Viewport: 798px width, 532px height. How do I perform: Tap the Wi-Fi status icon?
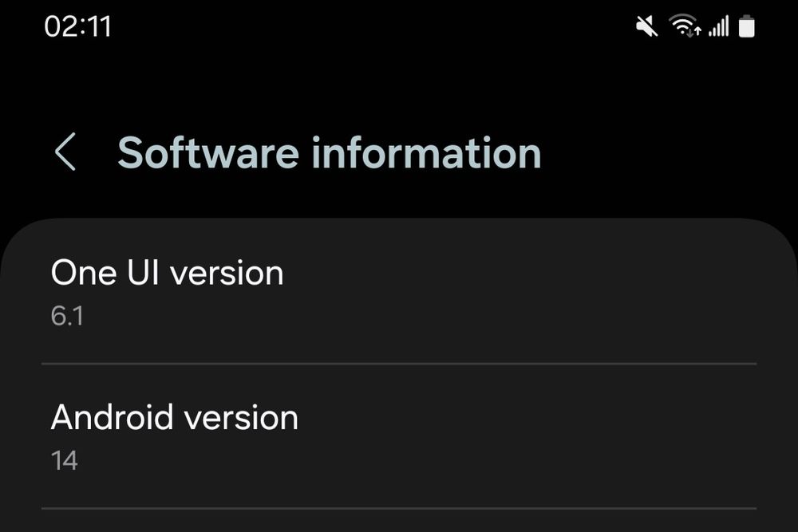point(682,26)
